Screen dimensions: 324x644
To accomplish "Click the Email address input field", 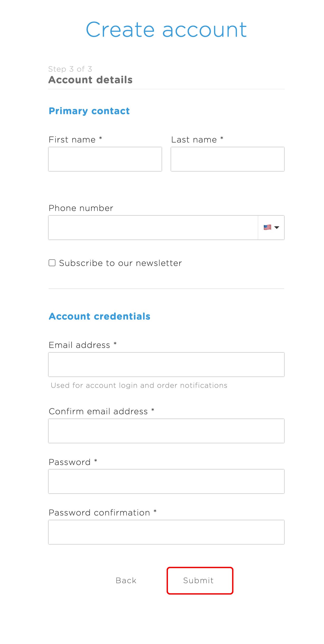I will pyautogui.click(x=166, y=365).
